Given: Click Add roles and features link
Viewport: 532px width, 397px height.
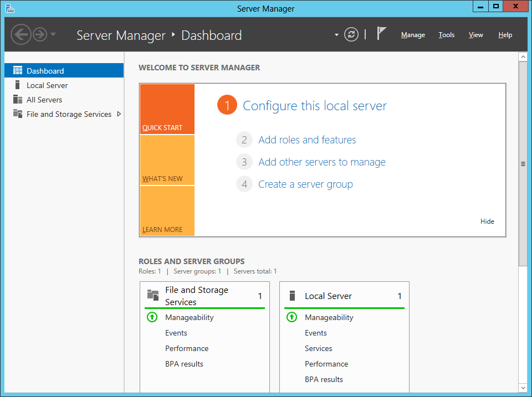Looking at the screenshot, I should click(307, 140).
